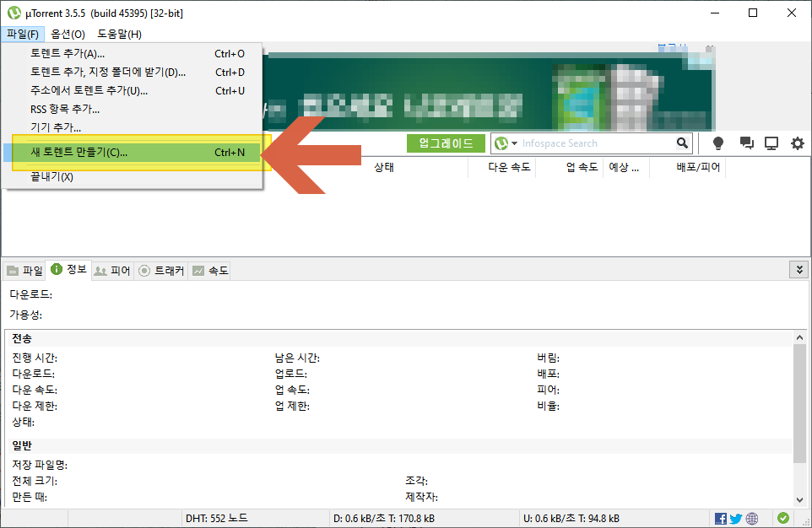The width and height of the screenshot is (812, 528).
Task: Click the 진행 시간: label
Action: tap(35, 358)
